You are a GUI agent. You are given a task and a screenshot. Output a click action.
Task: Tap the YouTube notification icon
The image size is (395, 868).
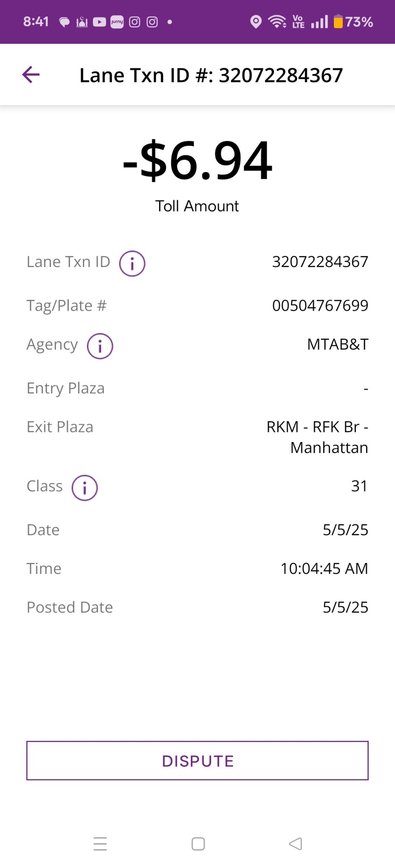tap(99, 22)
